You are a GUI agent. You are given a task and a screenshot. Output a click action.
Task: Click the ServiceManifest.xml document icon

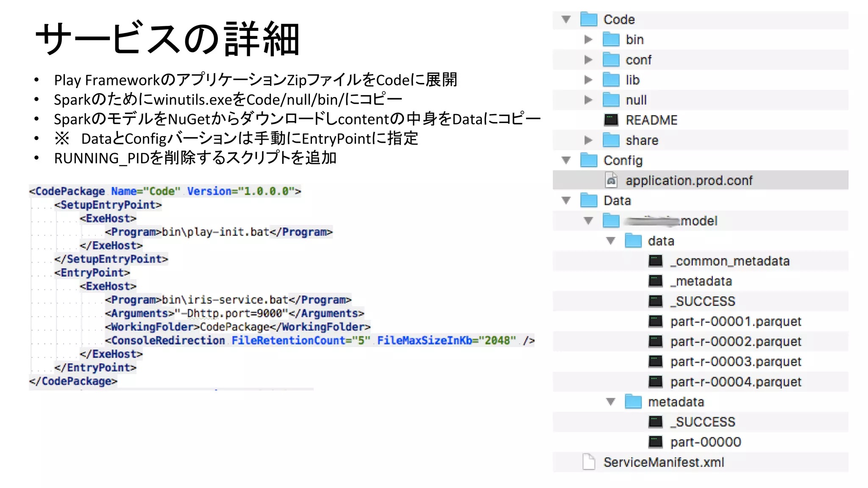[589, 462]
